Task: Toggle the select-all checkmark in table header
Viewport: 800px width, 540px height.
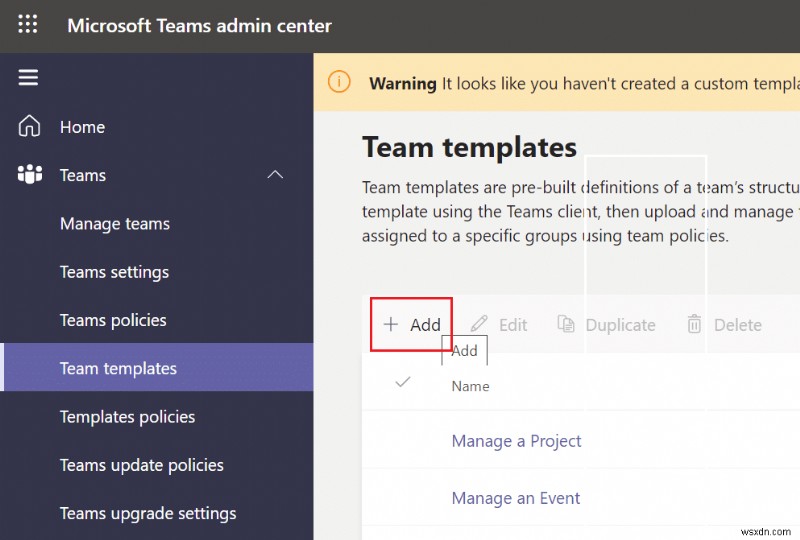Action: (x=403, y=381)
